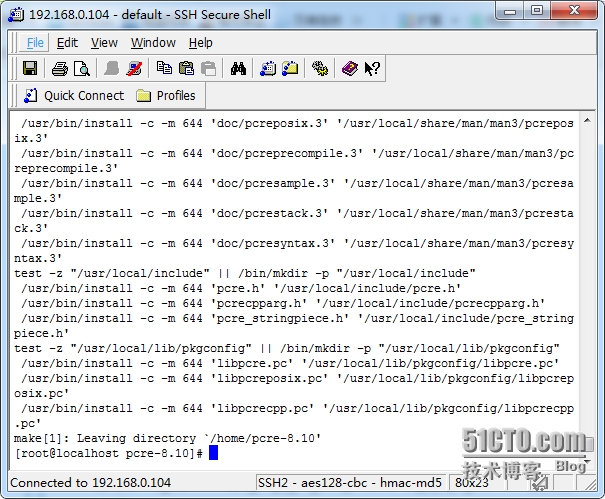Click the line installing 'doc/pcrestack.3'
The width and height of the screenshot is (605, 499).
coord(294,221)
